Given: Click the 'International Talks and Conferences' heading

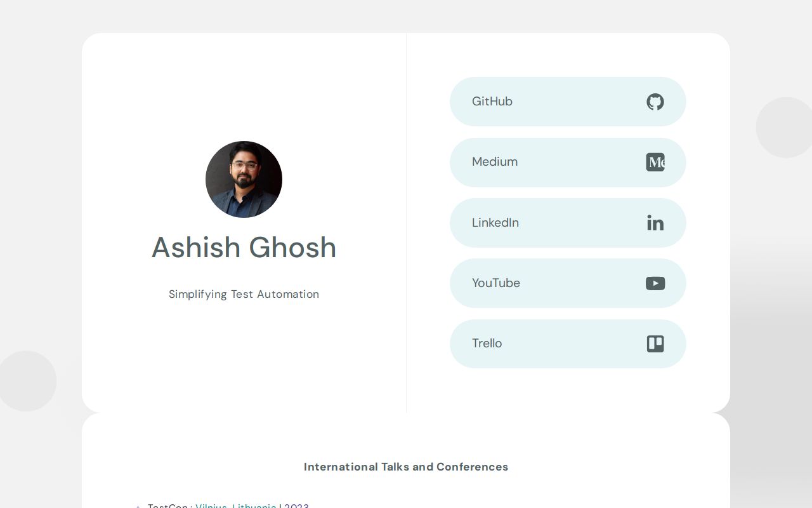Looking at the screenshot, I should click(406, 467).
